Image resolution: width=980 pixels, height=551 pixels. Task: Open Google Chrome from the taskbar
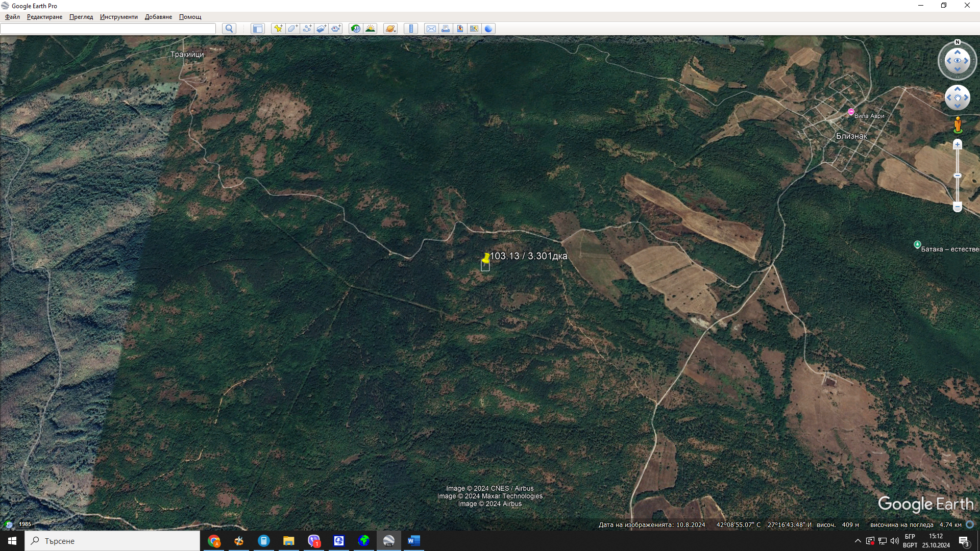214,541
